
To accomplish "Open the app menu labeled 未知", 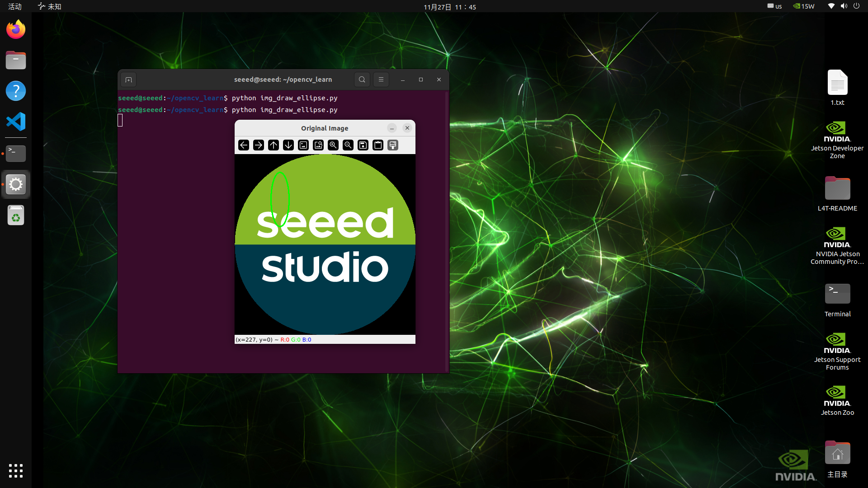I will [50, 7].
